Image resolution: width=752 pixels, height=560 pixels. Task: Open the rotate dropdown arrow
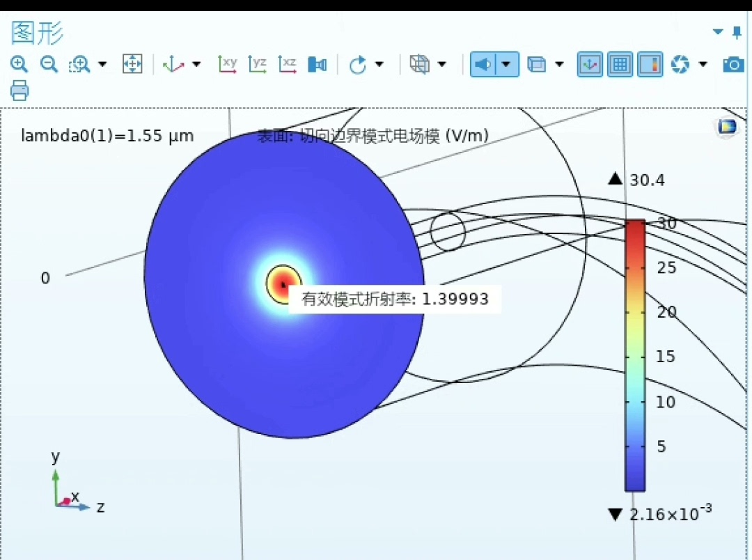click(379, 64)
